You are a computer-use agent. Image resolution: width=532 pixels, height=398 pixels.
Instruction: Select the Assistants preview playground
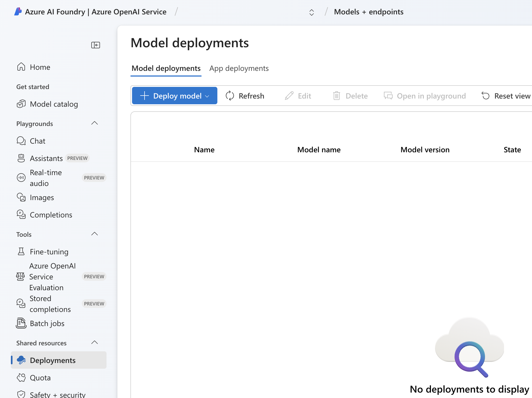(x=46, y=158)
